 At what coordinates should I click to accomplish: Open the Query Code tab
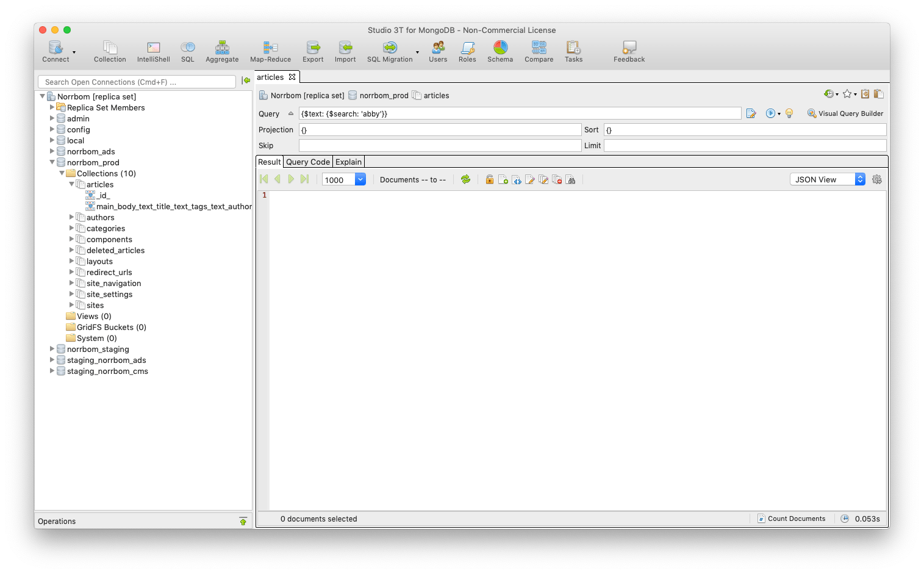coord(307,161)
